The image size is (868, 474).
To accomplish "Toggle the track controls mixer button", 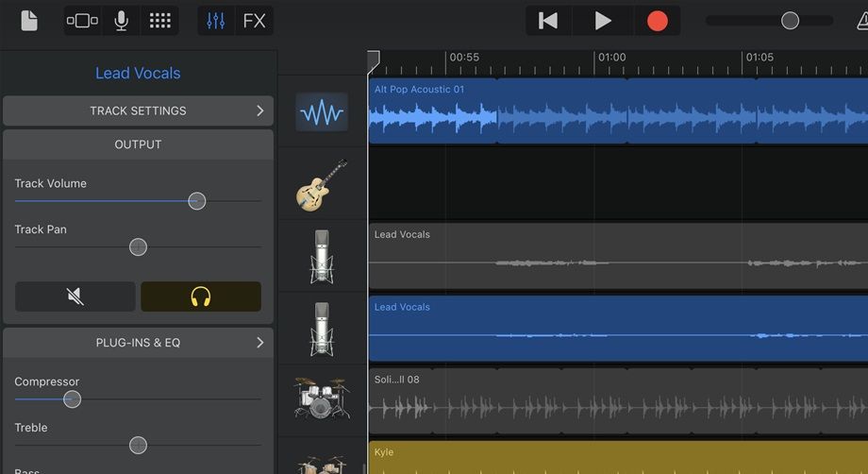I will [216, 21].
